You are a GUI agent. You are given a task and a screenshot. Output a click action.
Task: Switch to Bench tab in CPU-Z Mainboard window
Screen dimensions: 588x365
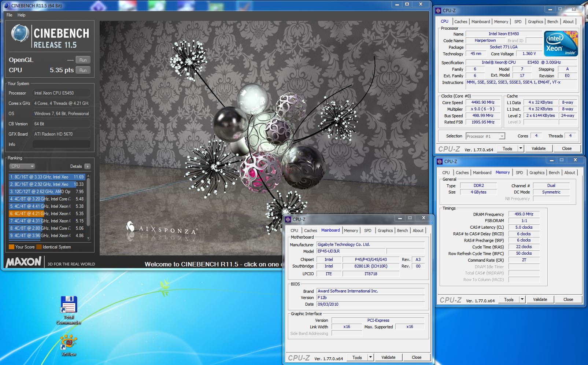click(x=402, y=231)
